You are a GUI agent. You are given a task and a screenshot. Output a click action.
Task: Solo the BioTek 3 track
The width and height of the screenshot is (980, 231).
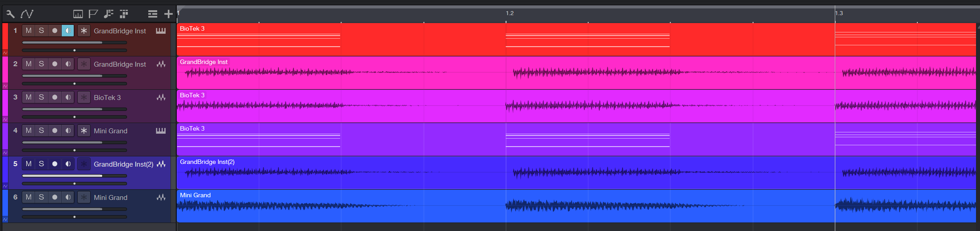(41, 97)
